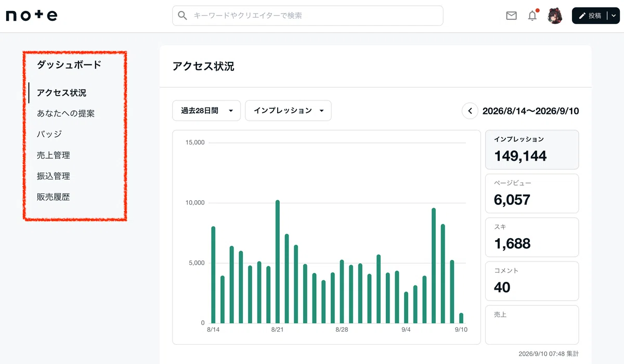
Task: Click the tallest bar at 8/21
Action: click(x=278, y=262)
